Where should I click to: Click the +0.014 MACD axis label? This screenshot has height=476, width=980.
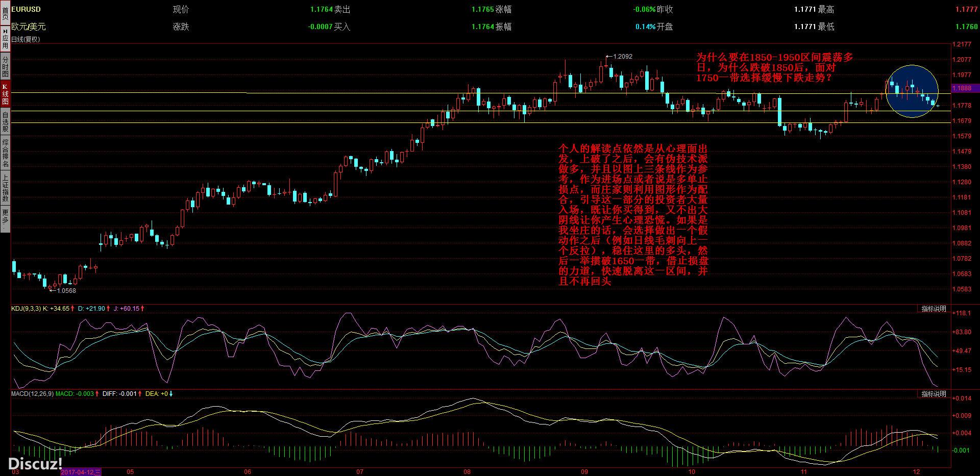[x=962, y=398]
